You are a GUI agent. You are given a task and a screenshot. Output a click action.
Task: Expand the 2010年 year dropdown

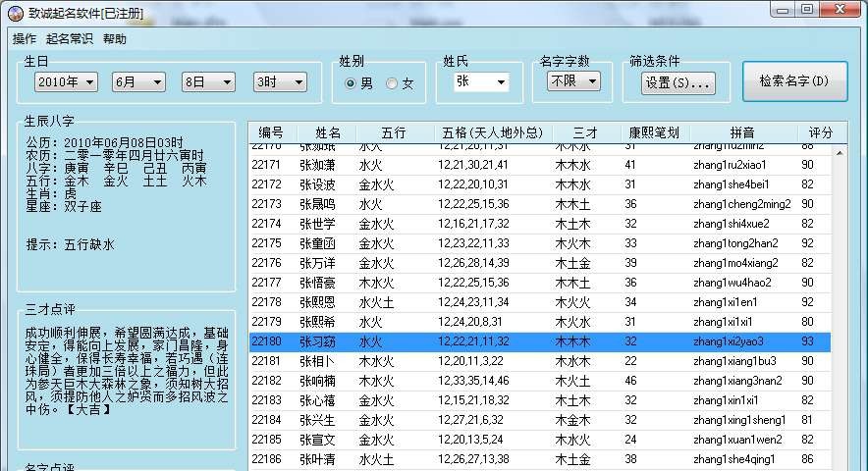click(66, 81)
